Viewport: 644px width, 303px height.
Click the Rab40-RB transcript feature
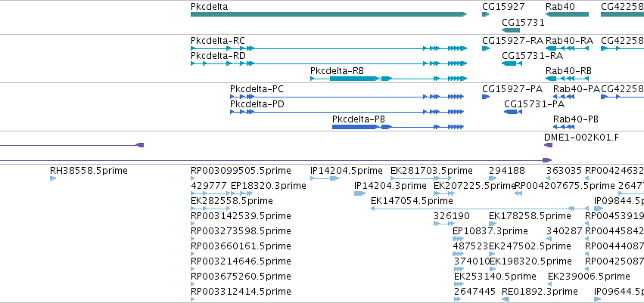point(568,79)
